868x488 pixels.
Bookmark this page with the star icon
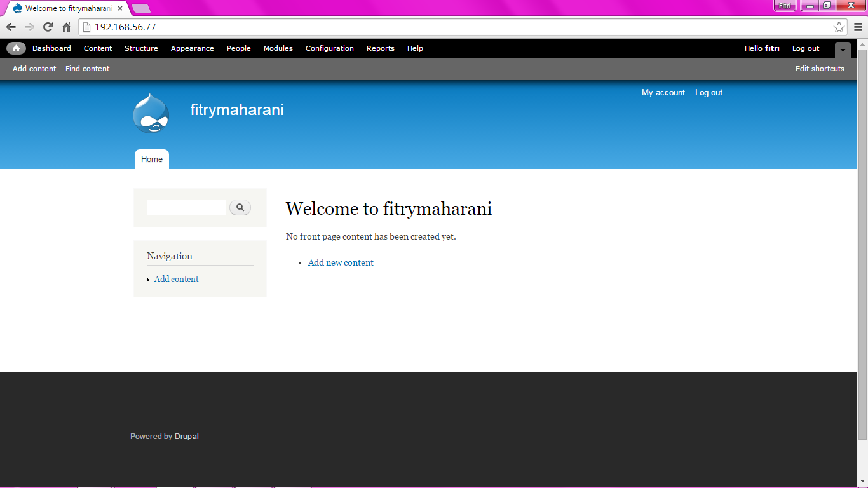coord(839,27)
